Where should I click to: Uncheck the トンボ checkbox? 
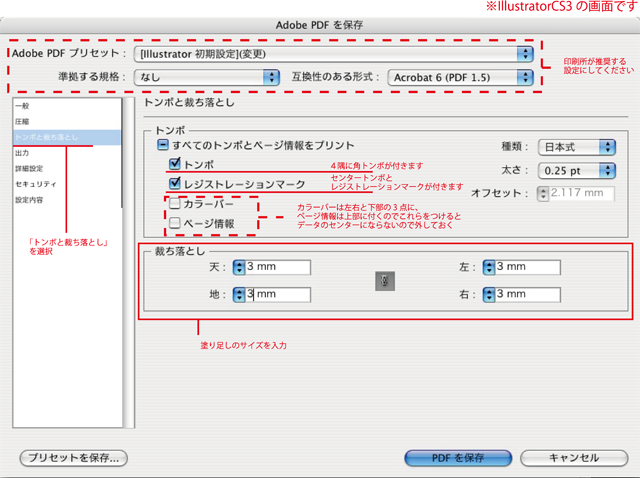[x=175, y=164]
